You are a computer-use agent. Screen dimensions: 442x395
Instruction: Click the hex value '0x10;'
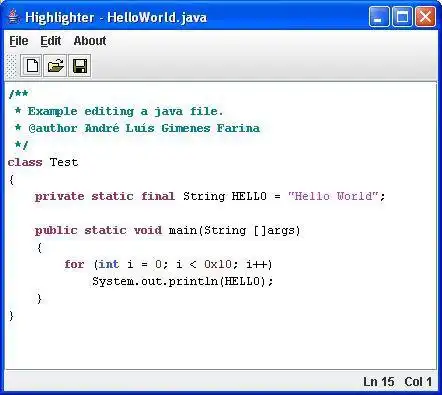[x=221, y=265]
